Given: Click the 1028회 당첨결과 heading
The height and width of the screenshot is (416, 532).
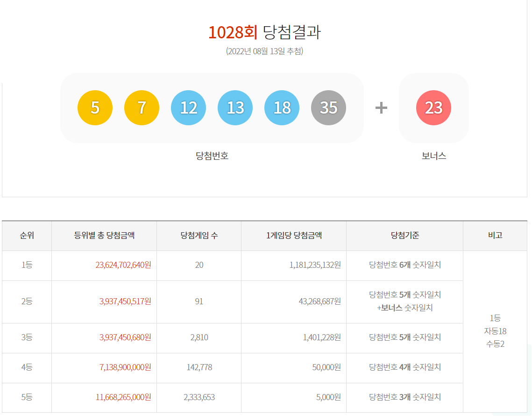Looking at the screenshot, I should pyautogui.click(x=264, y=32).
